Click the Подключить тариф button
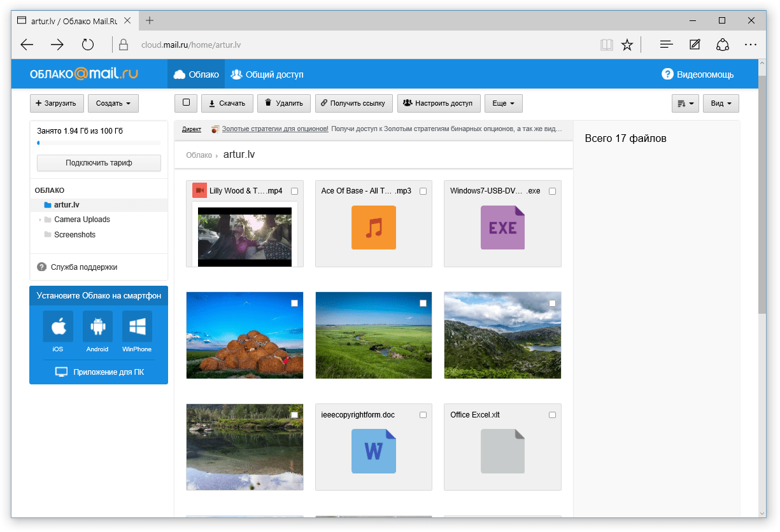 pyautogui.click(x=99, y=163)
